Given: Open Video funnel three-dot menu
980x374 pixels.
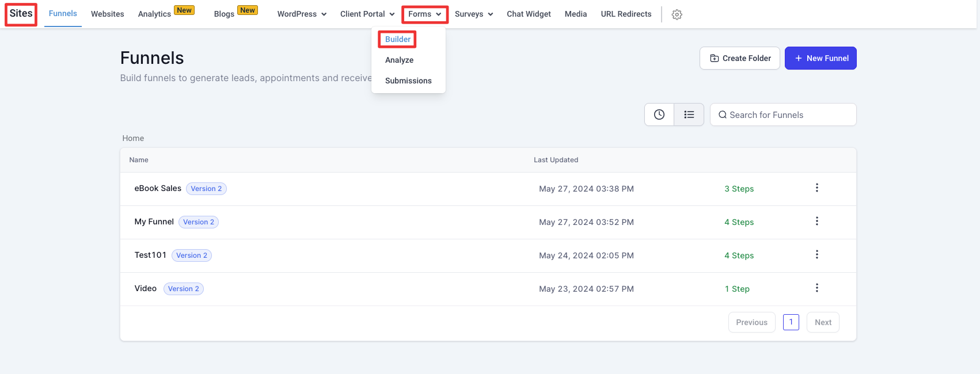Looking at the screenshot, I should point(816,288).
